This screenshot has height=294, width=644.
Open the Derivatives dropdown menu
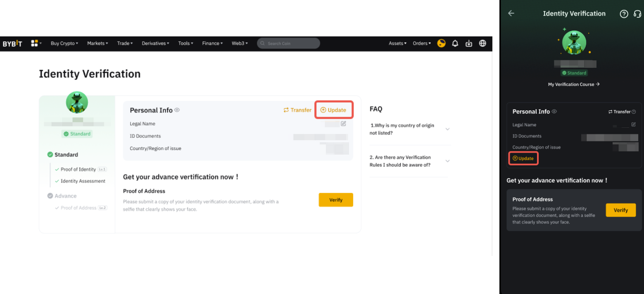155,43
